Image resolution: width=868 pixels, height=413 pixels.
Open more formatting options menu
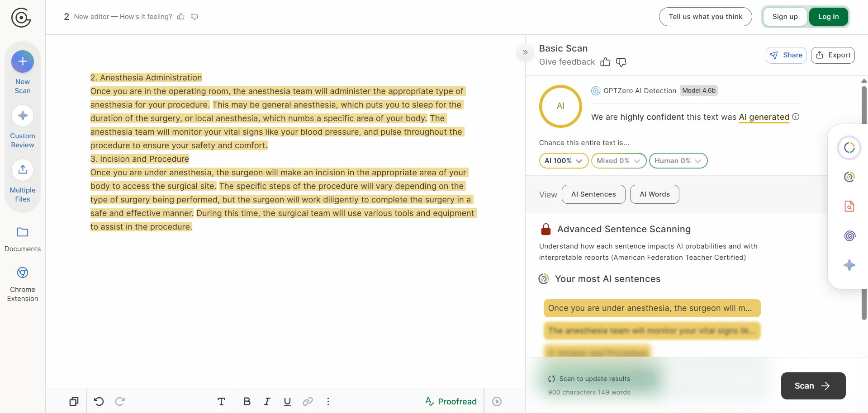(x=328, y=401)
